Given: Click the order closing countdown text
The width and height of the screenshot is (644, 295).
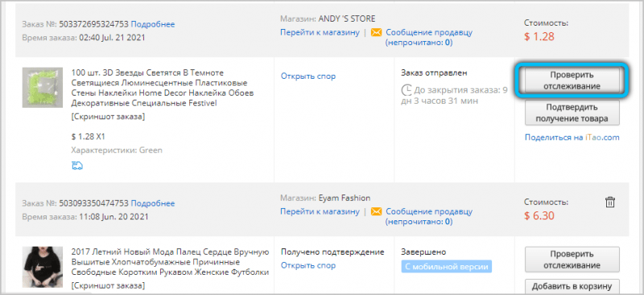Looking at the screenshot, I should (455, 95).
